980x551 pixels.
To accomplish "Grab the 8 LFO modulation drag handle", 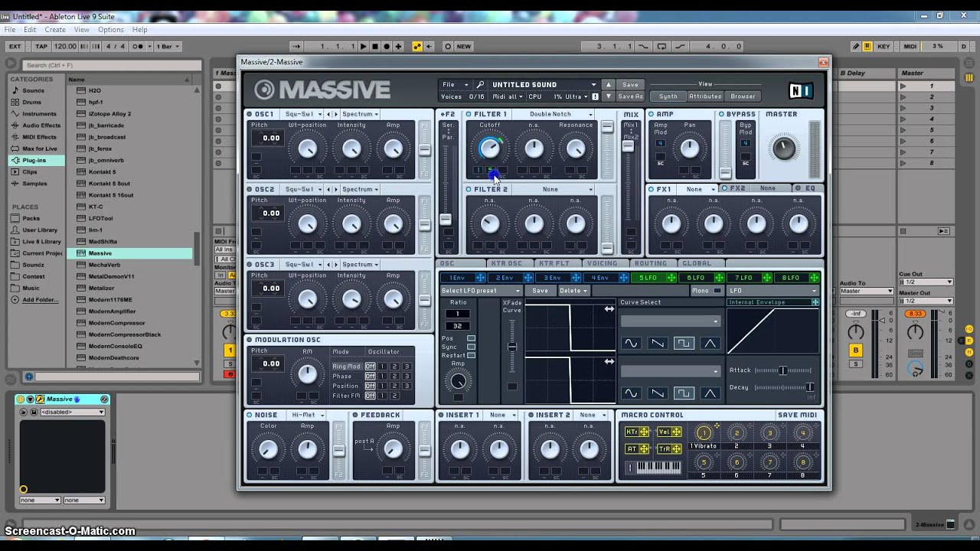I will click(814, 278).
